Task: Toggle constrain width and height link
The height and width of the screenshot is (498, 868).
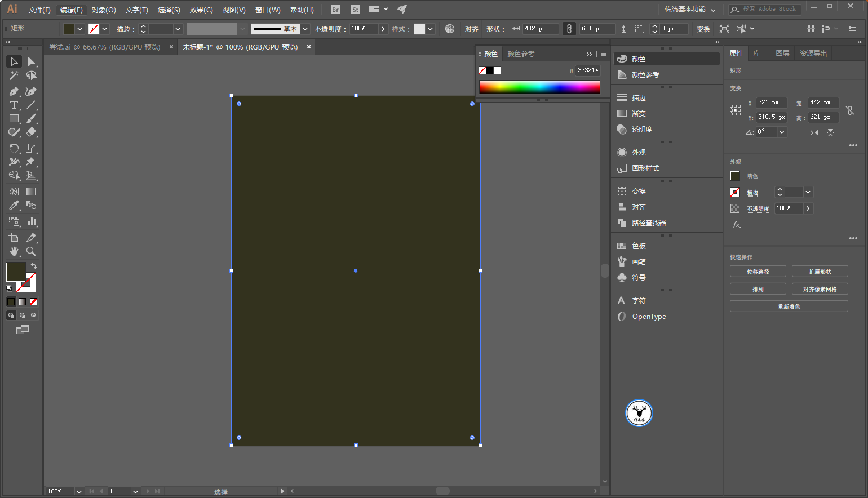Action: pos(569,29)
